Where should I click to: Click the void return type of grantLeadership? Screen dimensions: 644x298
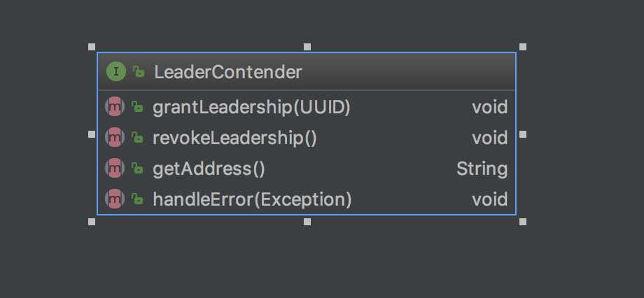[x=489, y=107]
